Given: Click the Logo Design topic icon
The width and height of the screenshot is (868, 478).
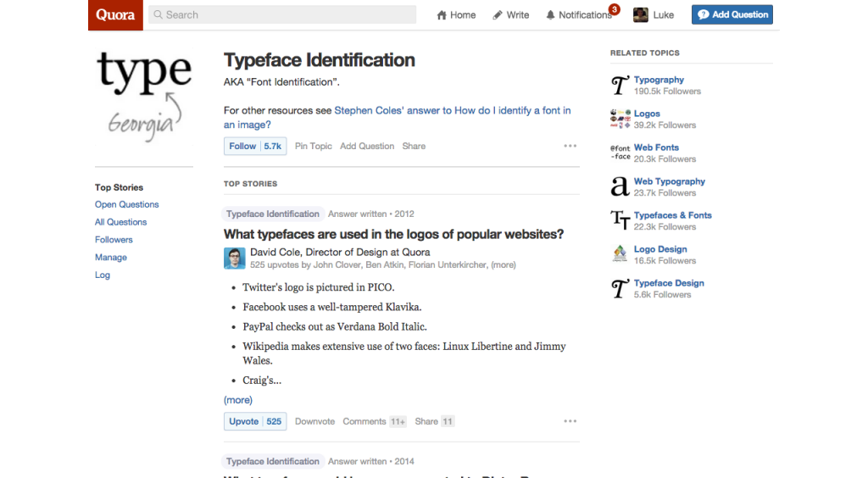Looking at the screenshot, I should pos(620,254).
